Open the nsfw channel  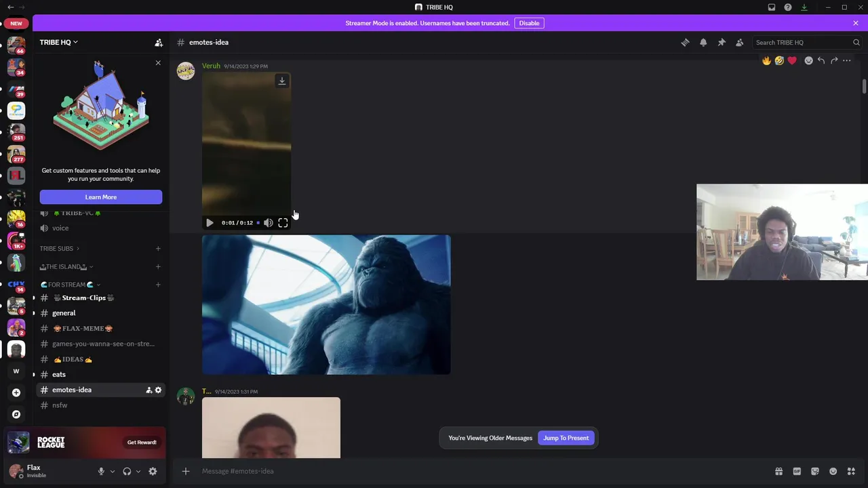[x=100, y=405]
